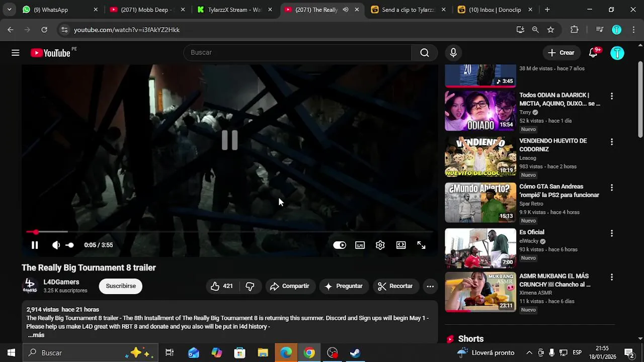Bookmark this page with the star
This screenshot has height=362, width=644.
pos(551,30)
